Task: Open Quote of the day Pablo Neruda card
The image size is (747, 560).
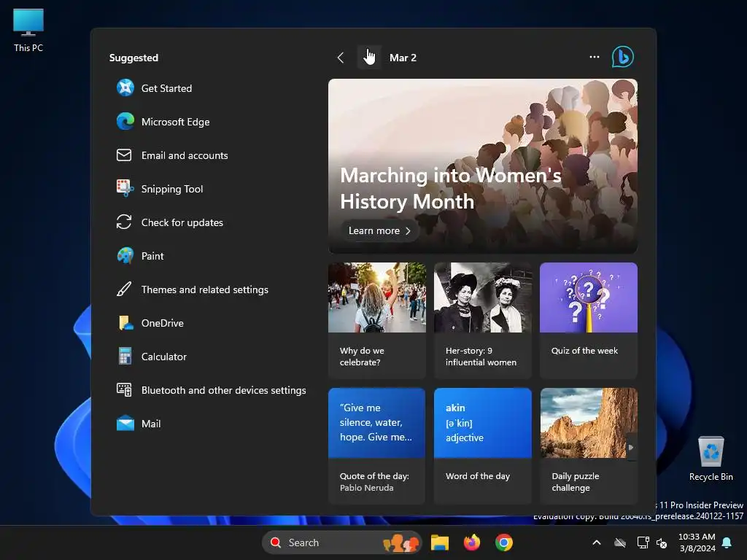Action: pos(377,446)
